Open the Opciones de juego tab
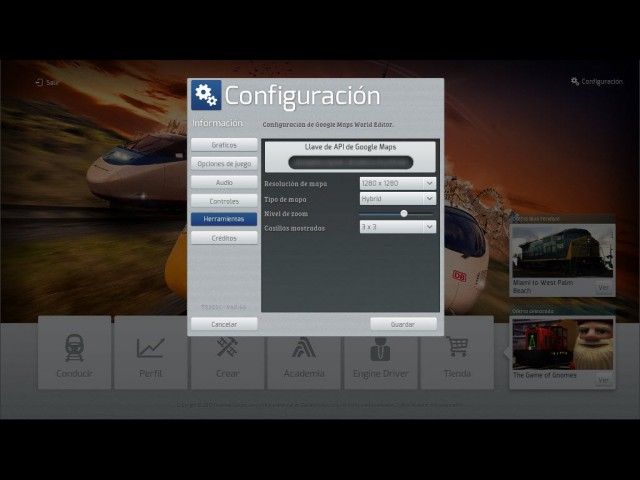 224,163
